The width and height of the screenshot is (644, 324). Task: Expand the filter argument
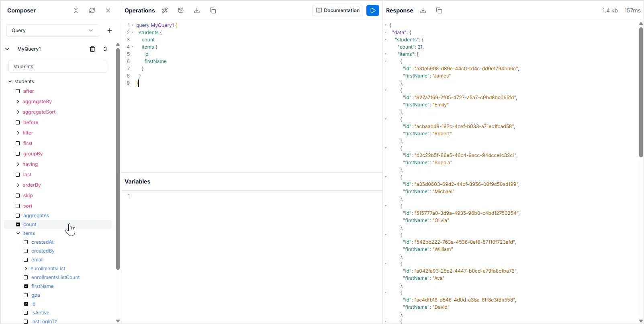(x=18, y=133)
